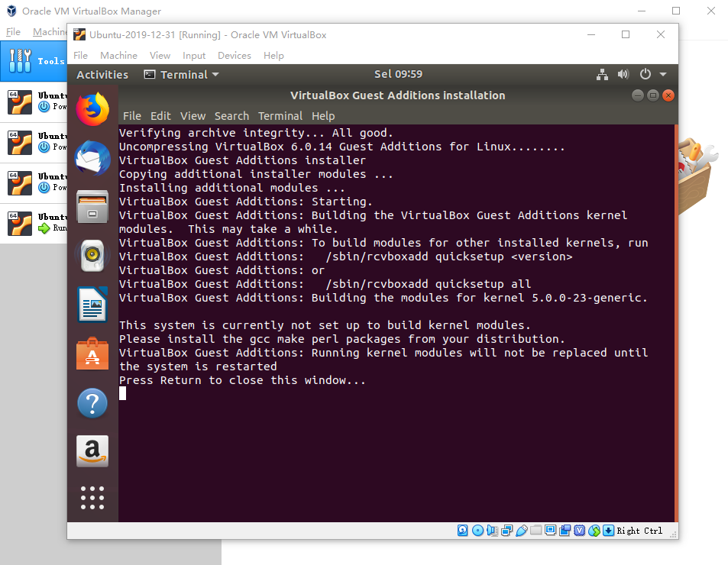Open VM window's Devices menu
Image resolution: width=728 pixels, height=565 pixels.
(x=235, y=56)
